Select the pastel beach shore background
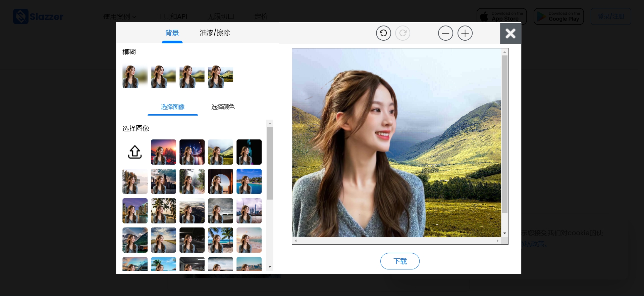This screenshot has width=644, height=296. coord(249,240)
